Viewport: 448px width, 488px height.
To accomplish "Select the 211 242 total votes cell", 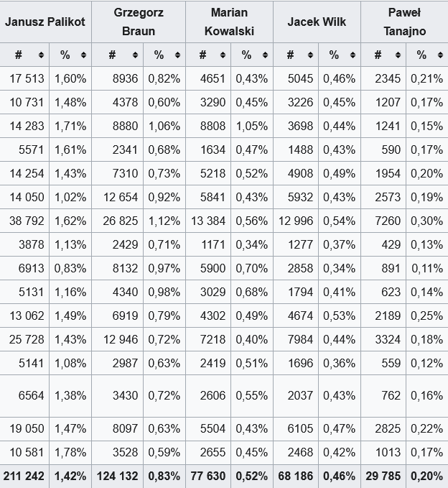I will point(24,476).
